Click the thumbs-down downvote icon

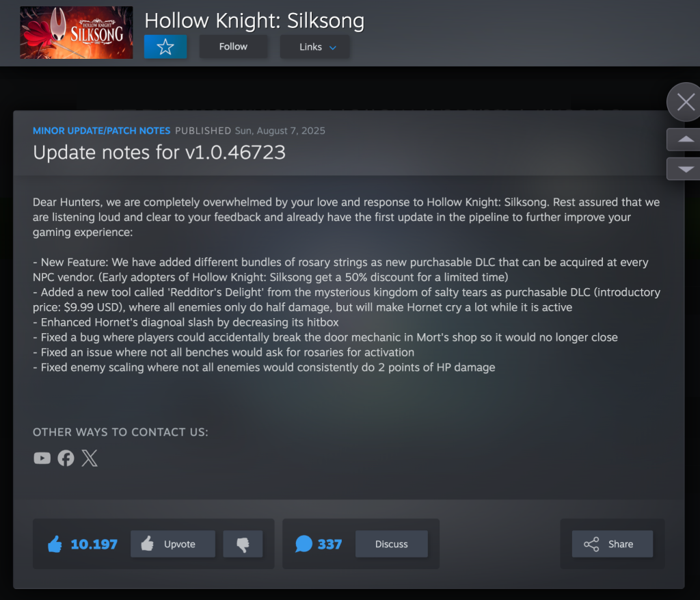pyautogui.click(x=243, y=544)
